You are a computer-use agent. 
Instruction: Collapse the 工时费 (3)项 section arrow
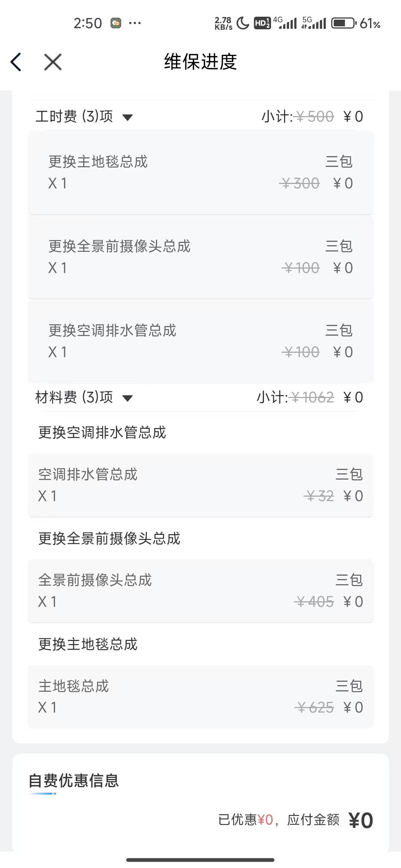(128, 118)
